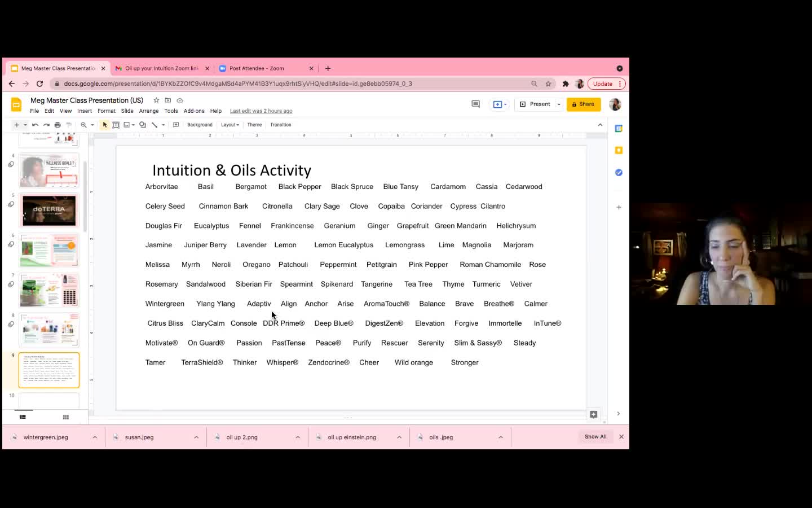This screenshot has height=508, width=812.
Task: Click Show All downloads
Action: [x=595, y=437]
